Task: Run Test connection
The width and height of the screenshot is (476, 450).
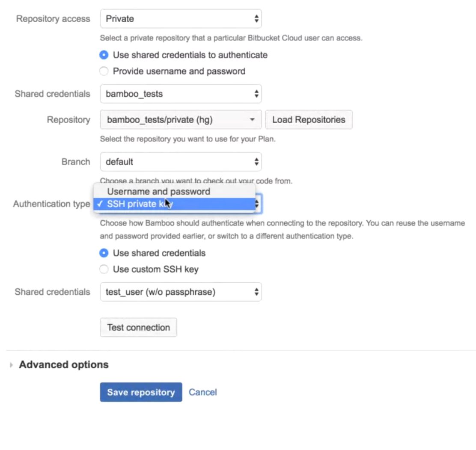Action: (x=138, y=327)
